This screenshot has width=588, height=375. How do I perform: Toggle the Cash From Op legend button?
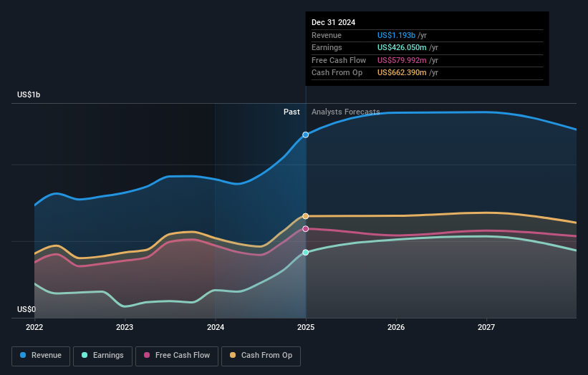point(261,356)
